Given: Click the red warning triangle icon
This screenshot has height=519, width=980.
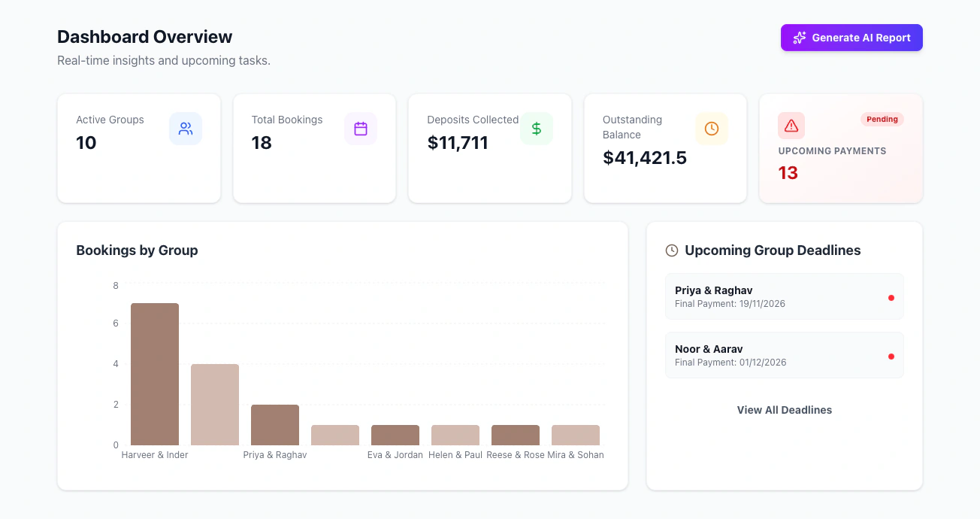Looking at the screenshot, I should pyautogui.click(x=791, y=126).
